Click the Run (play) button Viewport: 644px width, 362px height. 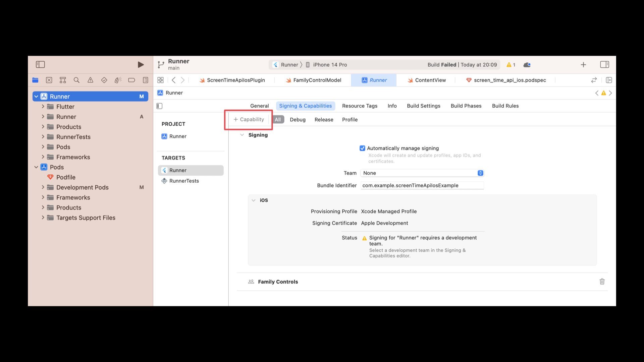[141, 65]
